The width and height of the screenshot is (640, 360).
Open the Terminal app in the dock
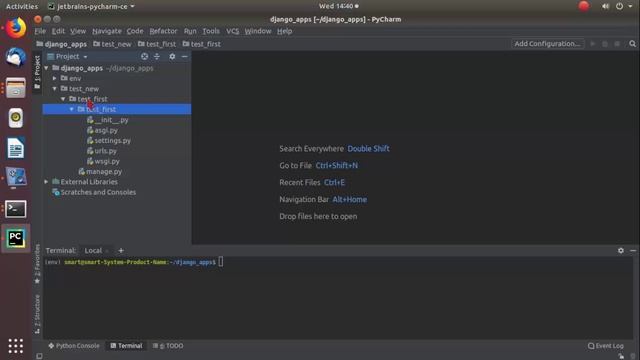tap(16, 209)
